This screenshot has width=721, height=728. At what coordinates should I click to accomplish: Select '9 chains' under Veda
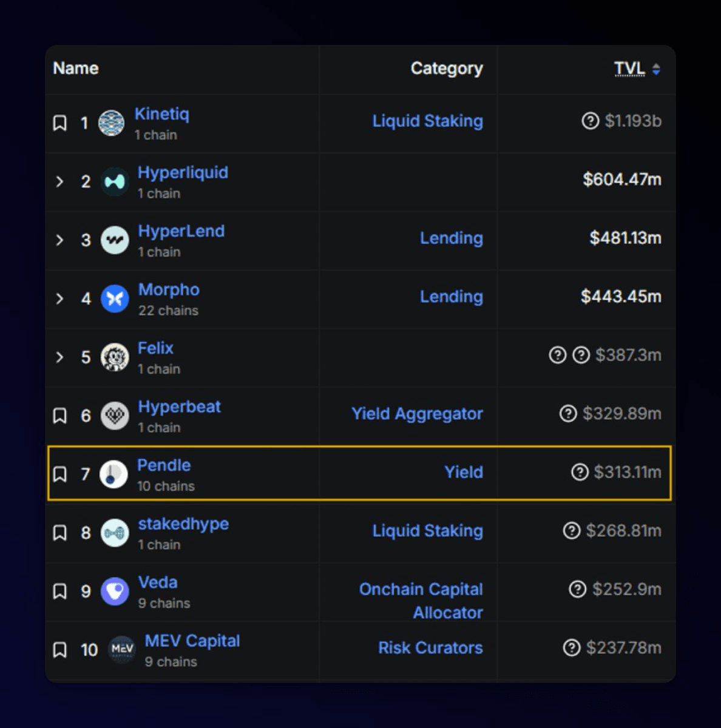[x=164, y=603]
